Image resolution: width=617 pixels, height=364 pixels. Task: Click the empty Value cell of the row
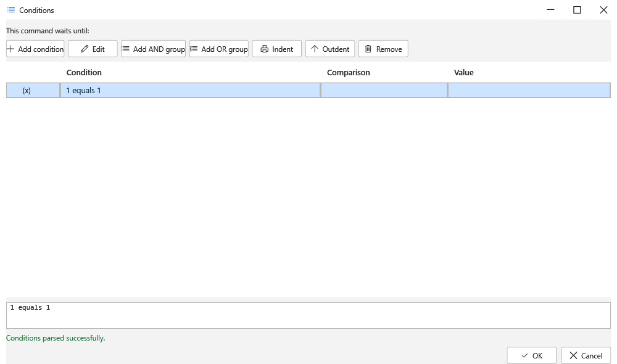tap(529, 90)
